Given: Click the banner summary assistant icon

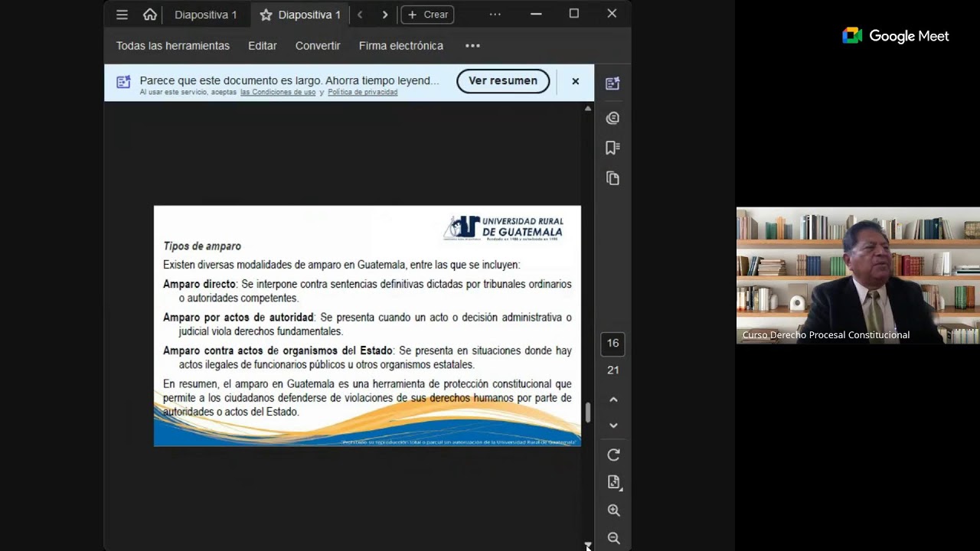Looking at the screenshot, I should coord(123,82).
